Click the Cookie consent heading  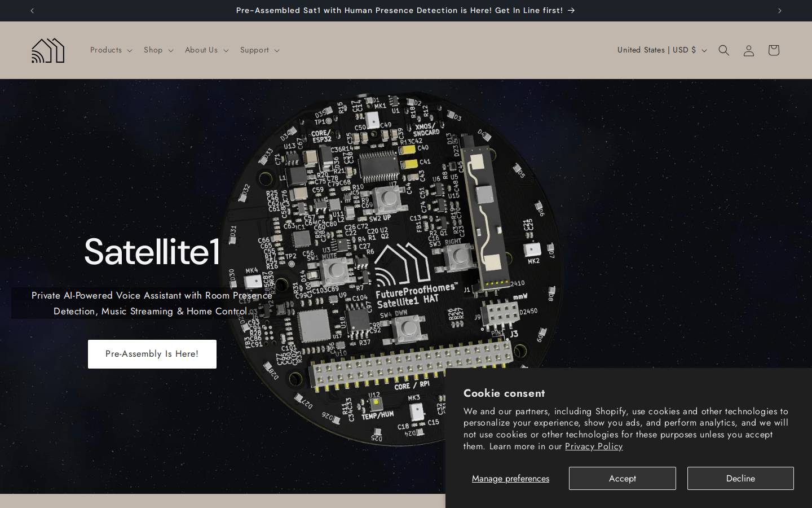(504, 393)
